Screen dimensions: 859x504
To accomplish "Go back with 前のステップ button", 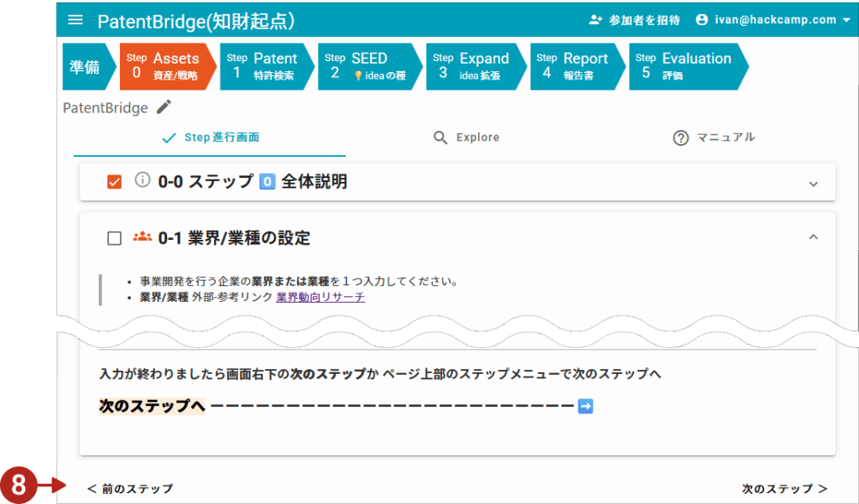I will [x=130, y=488].
